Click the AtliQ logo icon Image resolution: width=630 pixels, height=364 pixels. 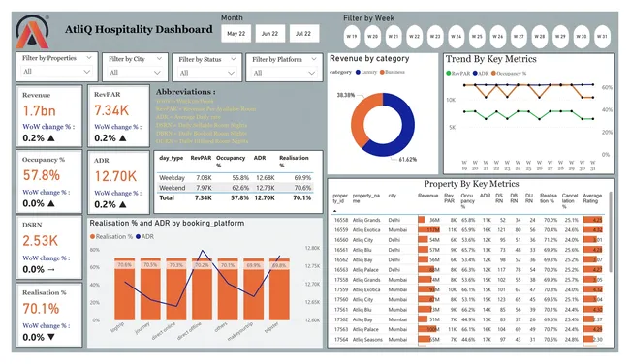(32, 32)
